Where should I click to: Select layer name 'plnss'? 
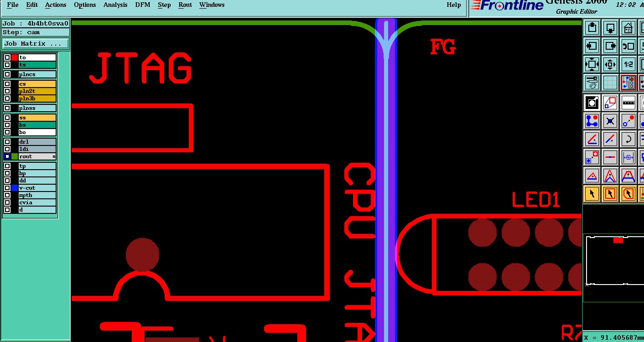coord(37,108)
